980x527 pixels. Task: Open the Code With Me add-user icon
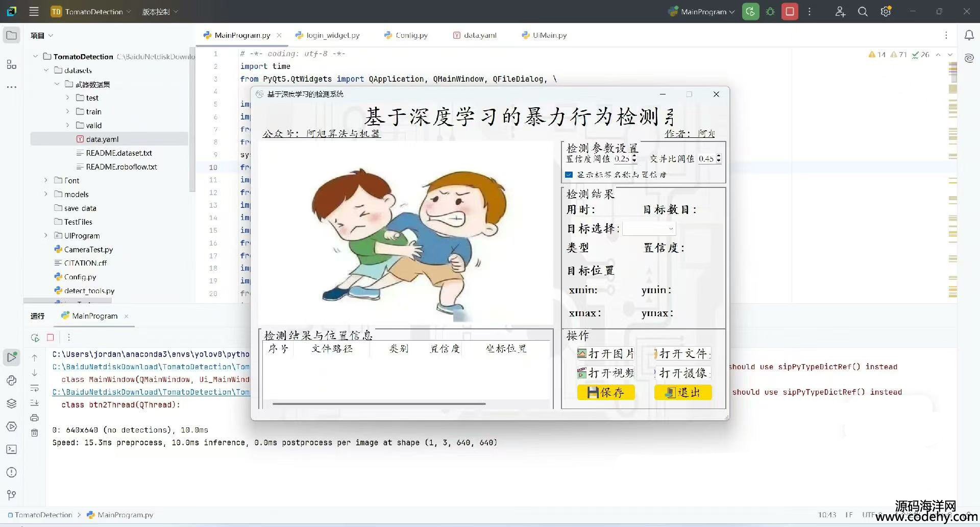840,11
